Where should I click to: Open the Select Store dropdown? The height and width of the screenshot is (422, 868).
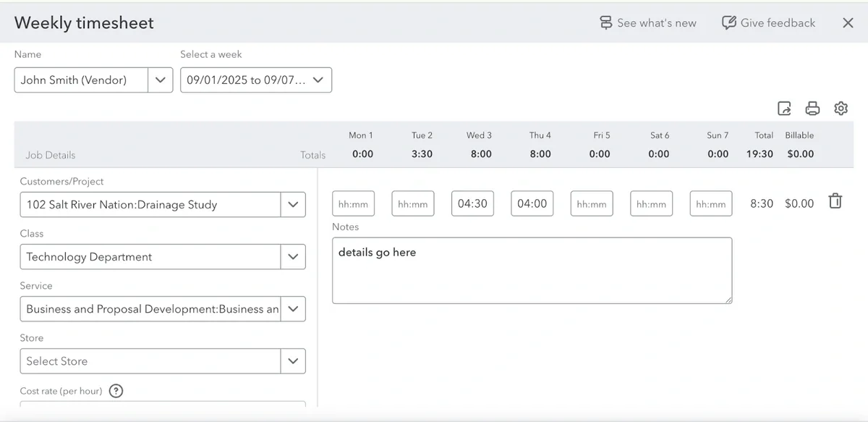[292, 361]
